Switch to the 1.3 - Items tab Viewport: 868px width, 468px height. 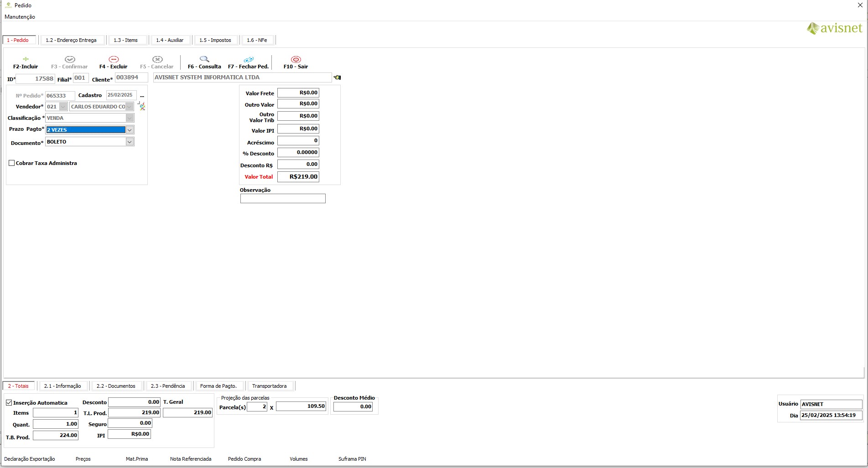pyautogui.click(x=125, y=40)
